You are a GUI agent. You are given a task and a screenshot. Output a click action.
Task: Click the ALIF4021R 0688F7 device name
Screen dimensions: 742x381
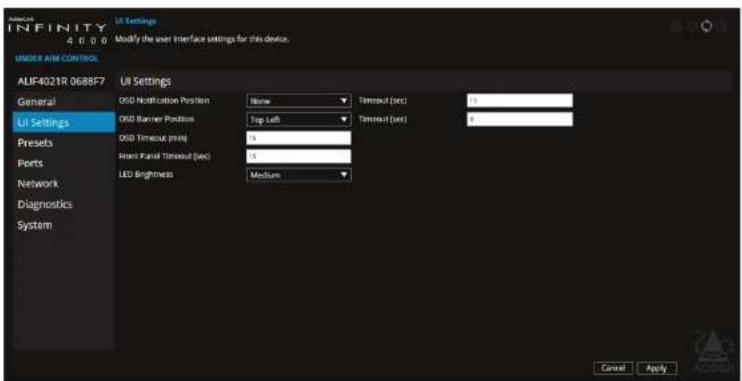[61, 81]
